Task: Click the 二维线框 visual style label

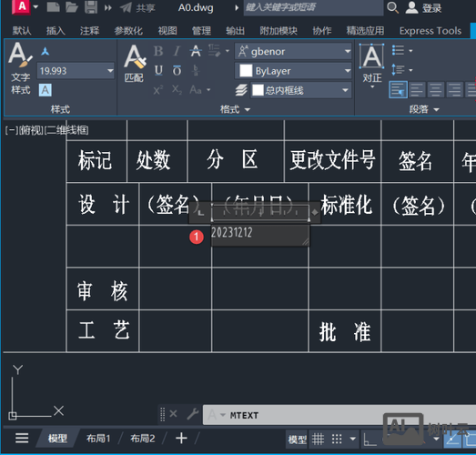Action: pyautogui.click(x=66, y=130)
